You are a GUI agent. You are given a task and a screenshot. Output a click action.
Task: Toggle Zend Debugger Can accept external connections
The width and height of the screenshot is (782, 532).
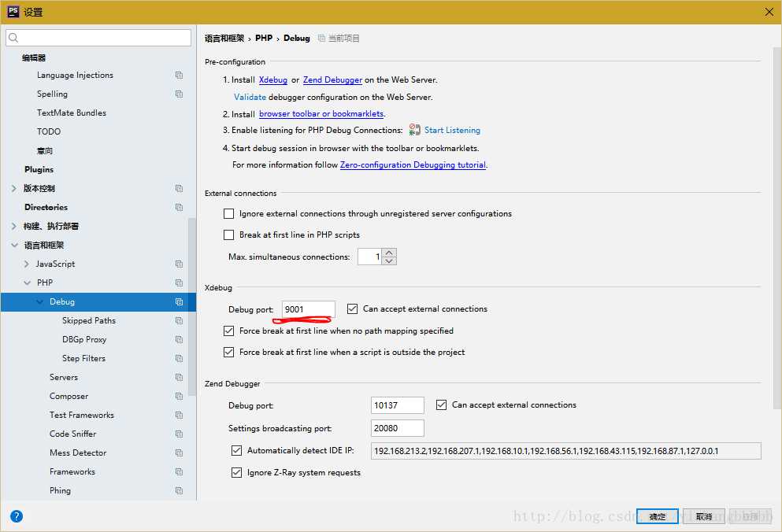(x=441, y=405)
